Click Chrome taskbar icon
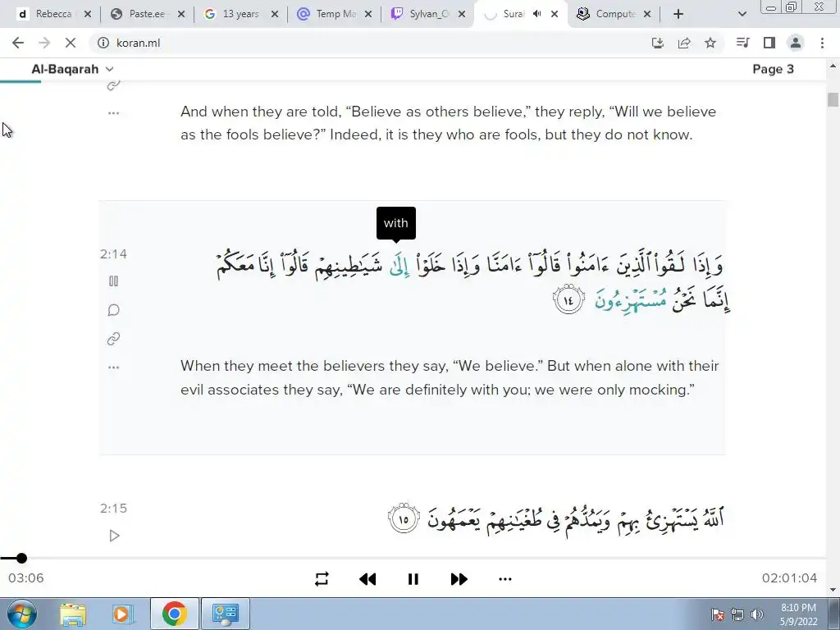The height and width of the screenshot is (630, 840). [174, 614]
